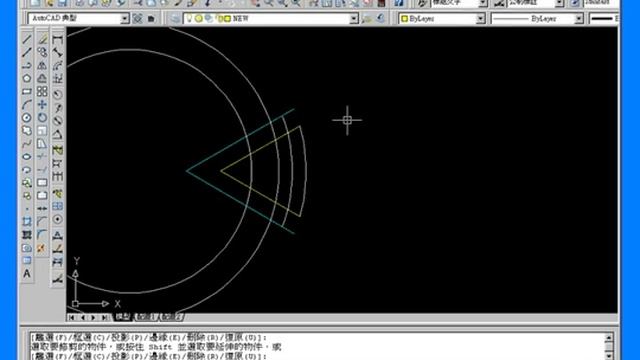Click command window scroll down arrow
The image size is (640, 360).
pyautogui.click(x=608, y=356)
